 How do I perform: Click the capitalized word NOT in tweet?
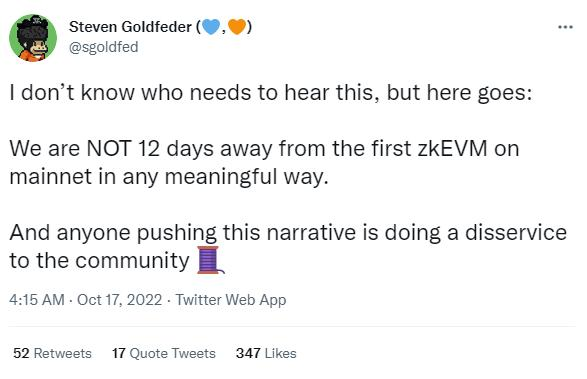pos(109,148)
